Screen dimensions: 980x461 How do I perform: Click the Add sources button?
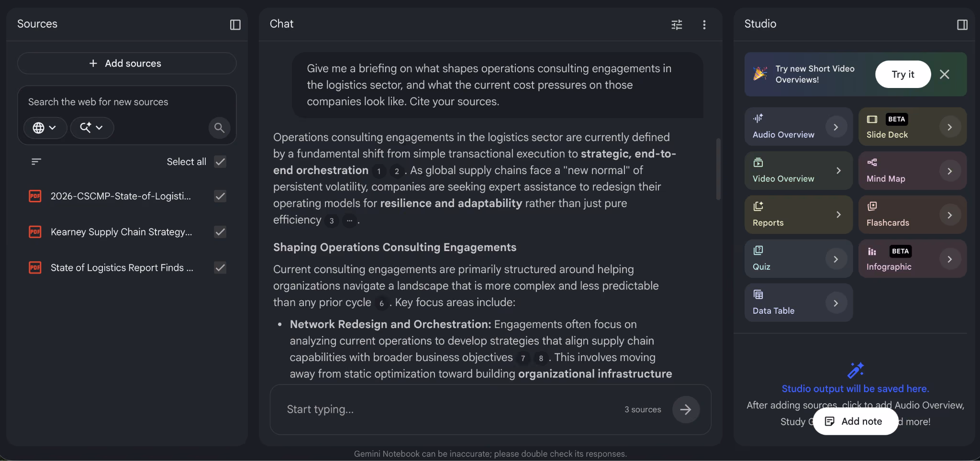tap(127, 63)
